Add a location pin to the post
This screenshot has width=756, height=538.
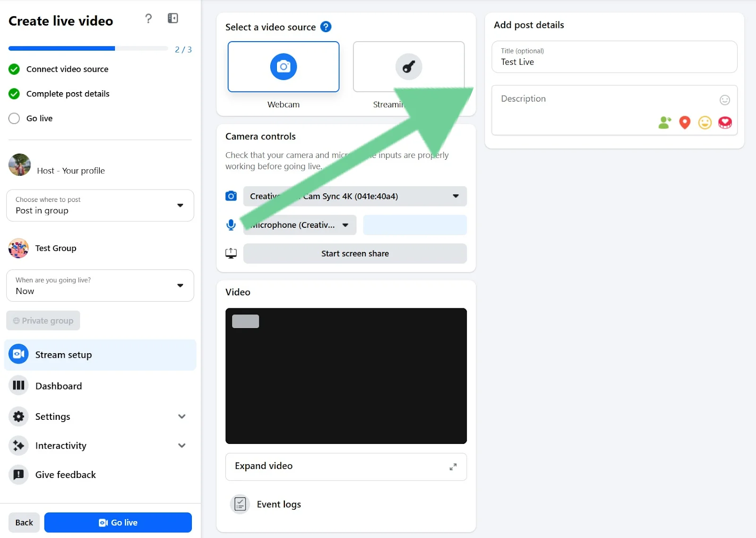tap(684, 122)
